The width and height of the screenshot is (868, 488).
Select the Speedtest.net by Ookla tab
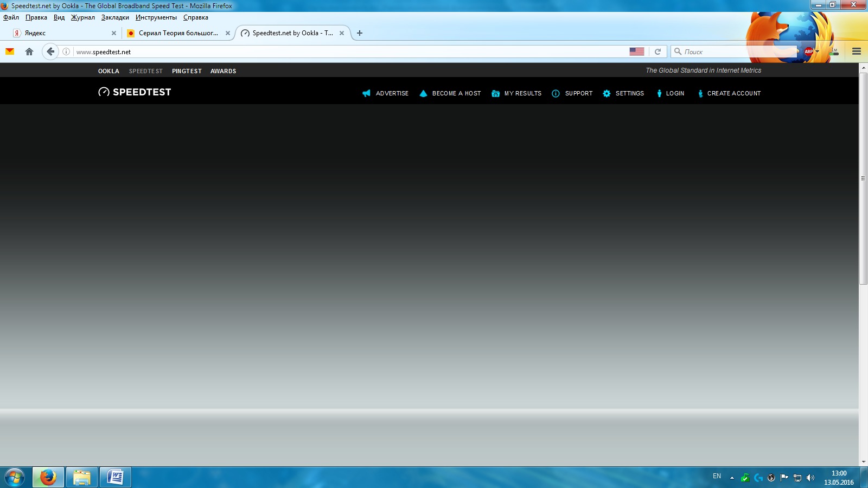(293, 33)
